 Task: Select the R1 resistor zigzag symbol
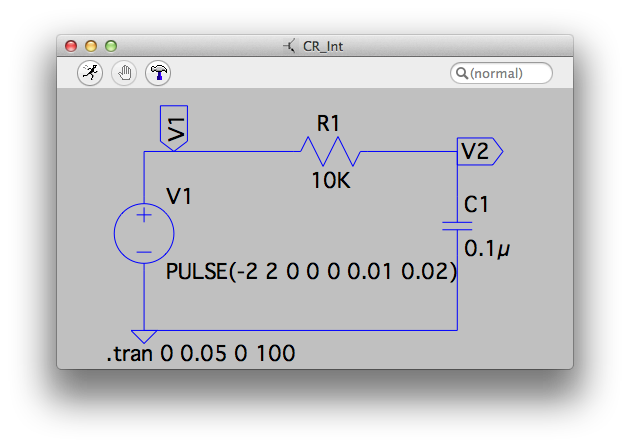pos(329,152)
